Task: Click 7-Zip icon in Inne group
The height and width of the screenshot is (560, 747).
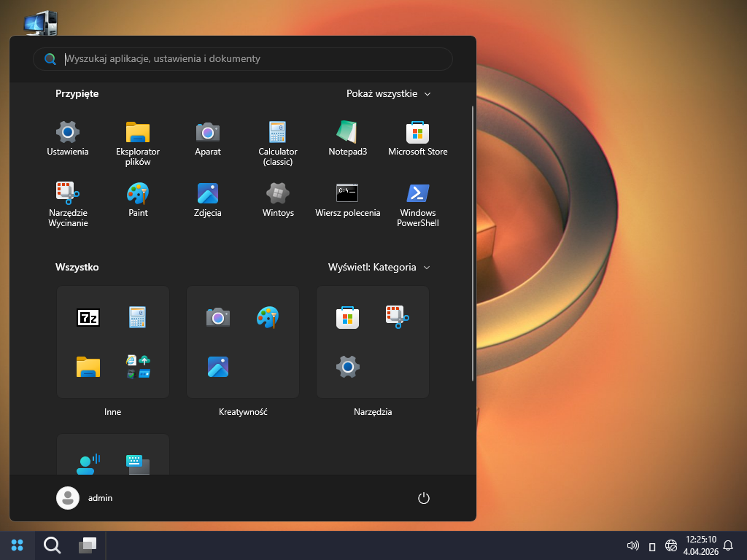Action: tap(88, 317)
